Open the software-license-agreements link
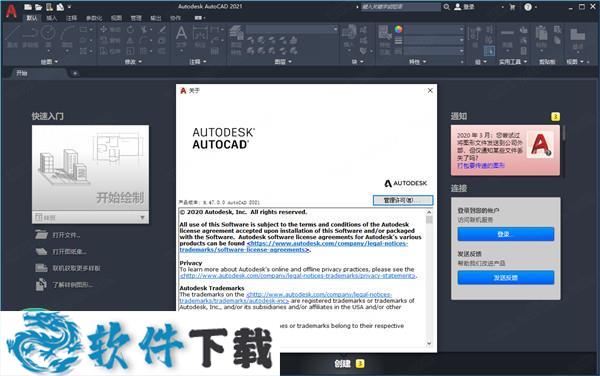The image size is (600, 376). pyautogui.click(x=293, y=246)
